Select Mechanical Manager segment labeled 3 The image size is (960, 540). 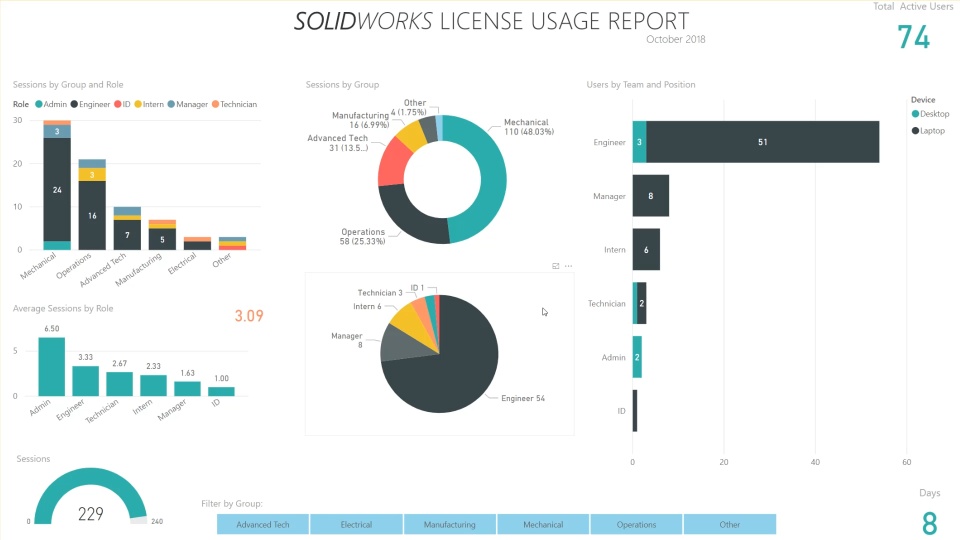[x=57, y=132]
